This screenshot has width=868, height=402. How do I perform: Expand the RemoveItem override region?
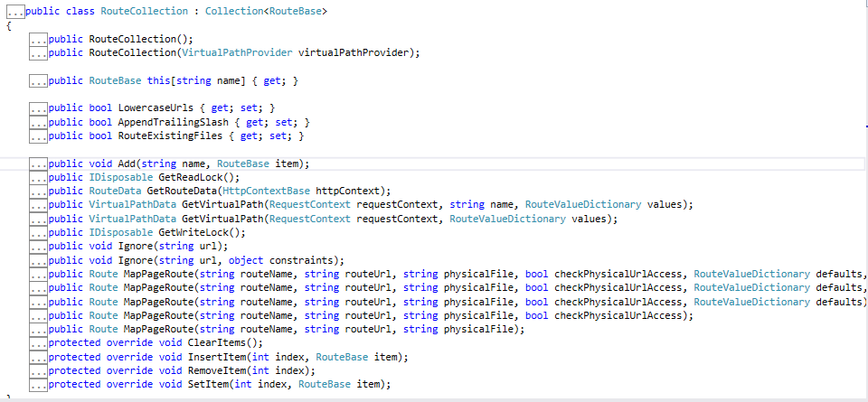pyautogui.click(x=39, y=371)
